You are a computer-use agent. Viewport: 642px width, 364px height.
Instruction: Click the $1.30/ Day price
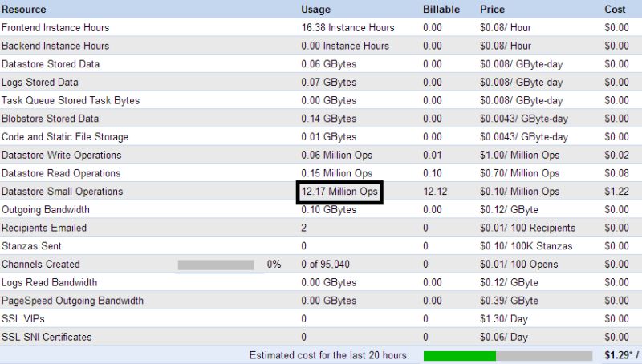click(x=504, y=319)
